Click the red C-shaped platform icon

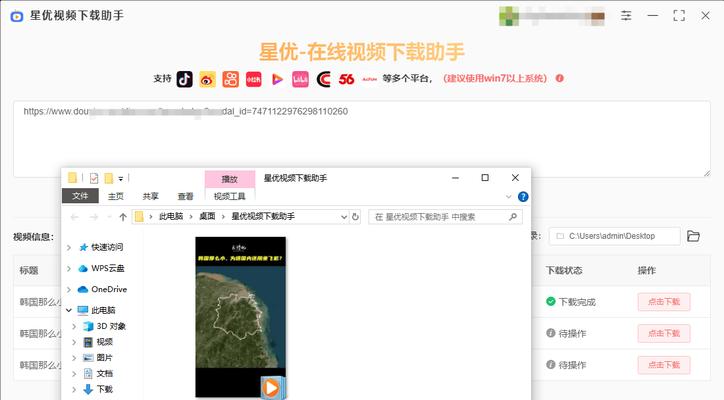(x=323, y=79)
